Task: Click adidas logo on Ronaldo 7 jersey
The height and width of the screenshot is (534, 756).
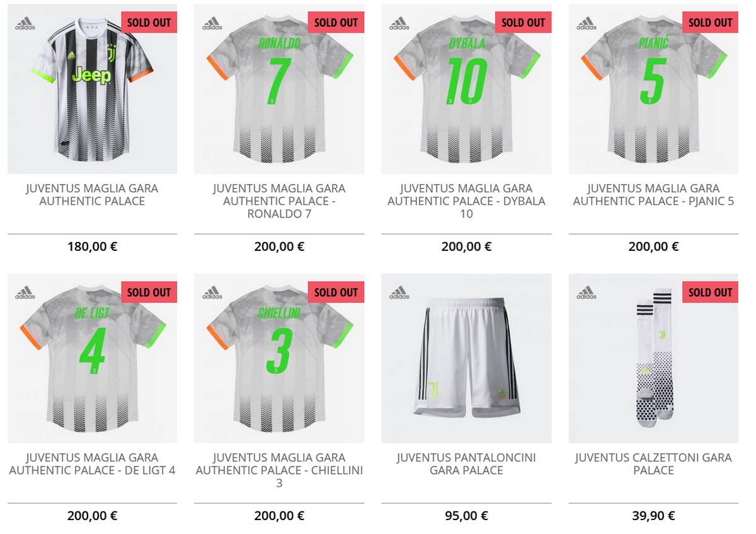Action: click(212, 24)
